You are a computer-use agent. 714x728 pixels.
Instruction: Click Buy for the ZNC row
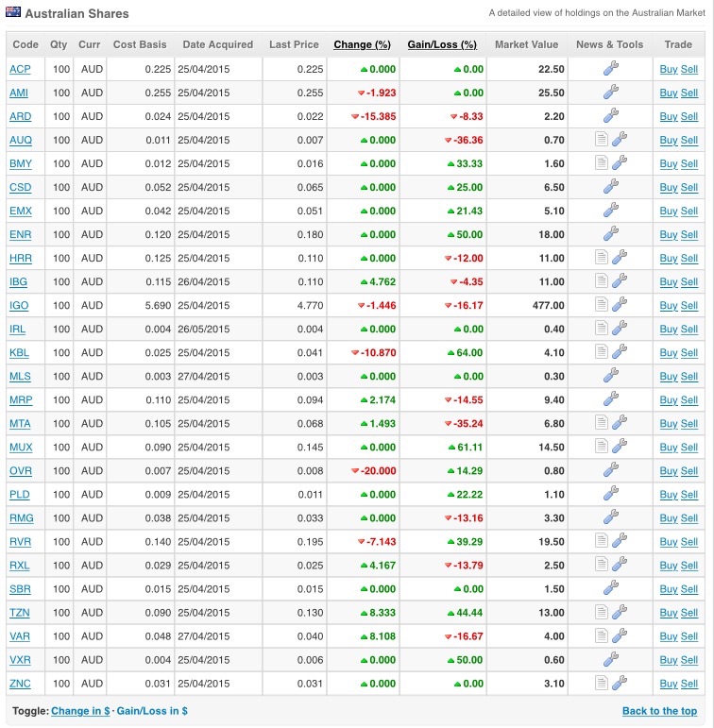pos(669,684)
